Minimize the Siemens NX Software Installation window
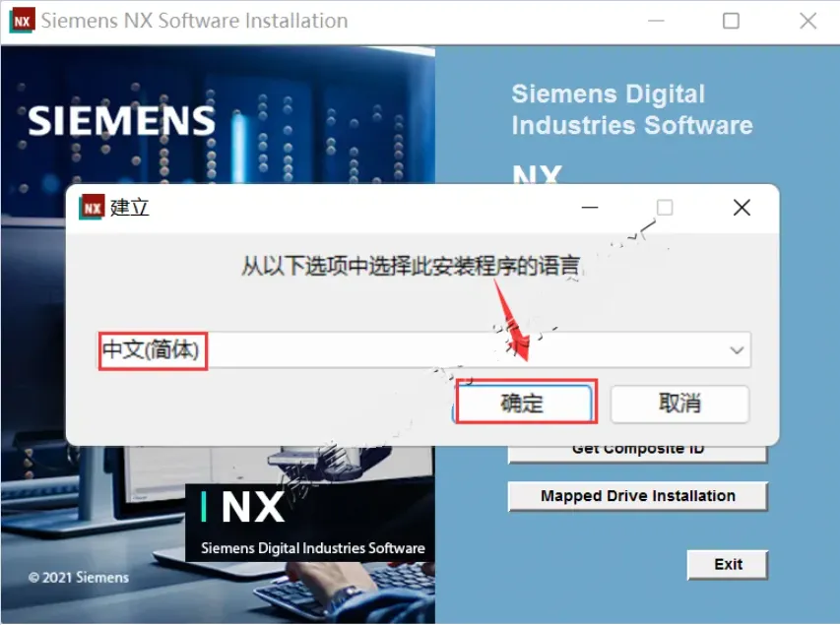The width and height of the screenshot is (840, 625). click(656, 21)
